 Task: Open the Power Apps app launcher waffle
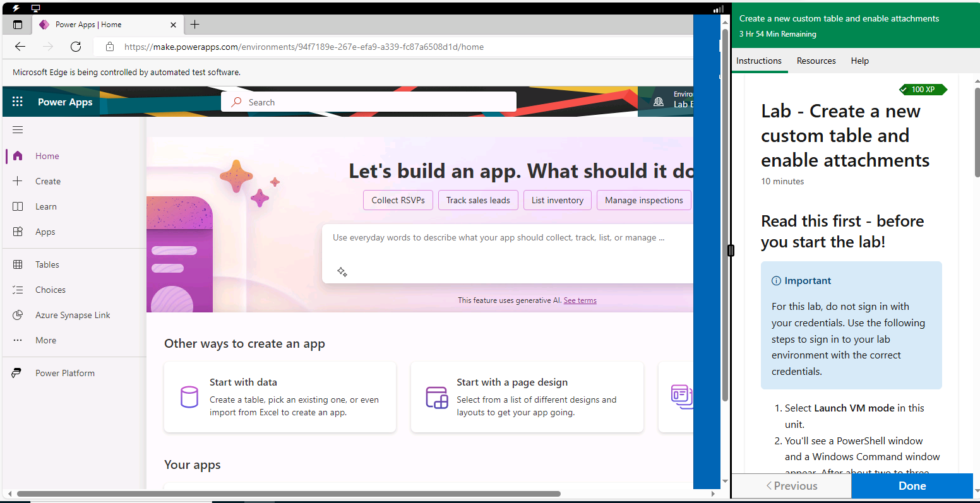18,102
